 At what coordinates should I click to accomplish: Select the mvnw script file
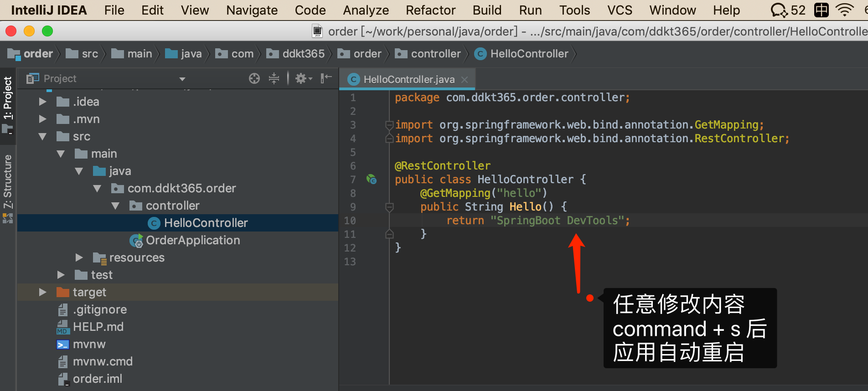(89, 344)
